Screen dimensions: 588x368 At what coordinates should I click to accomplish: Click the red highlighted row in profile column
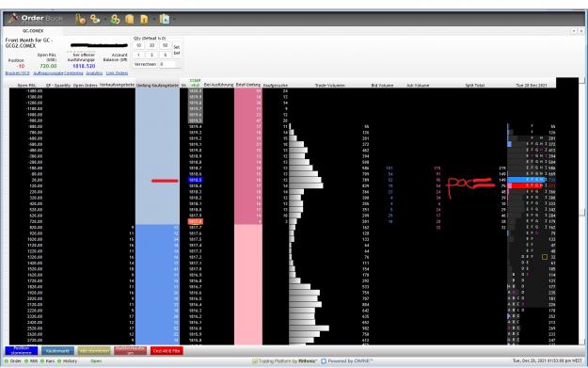coord(526,185)
